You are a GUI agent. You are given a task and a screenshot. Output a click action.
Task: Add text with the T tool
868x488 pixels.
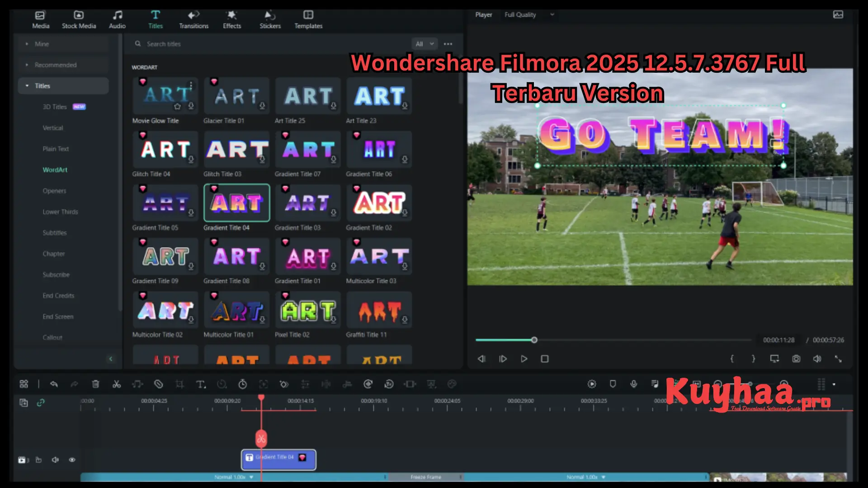click(201, 384)
